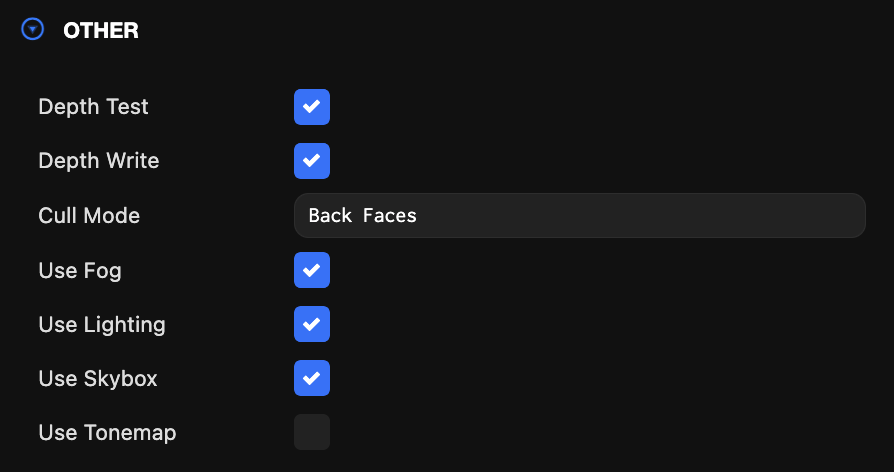
Task: Click the Use Tonemap label text
Action: point(107,433)
